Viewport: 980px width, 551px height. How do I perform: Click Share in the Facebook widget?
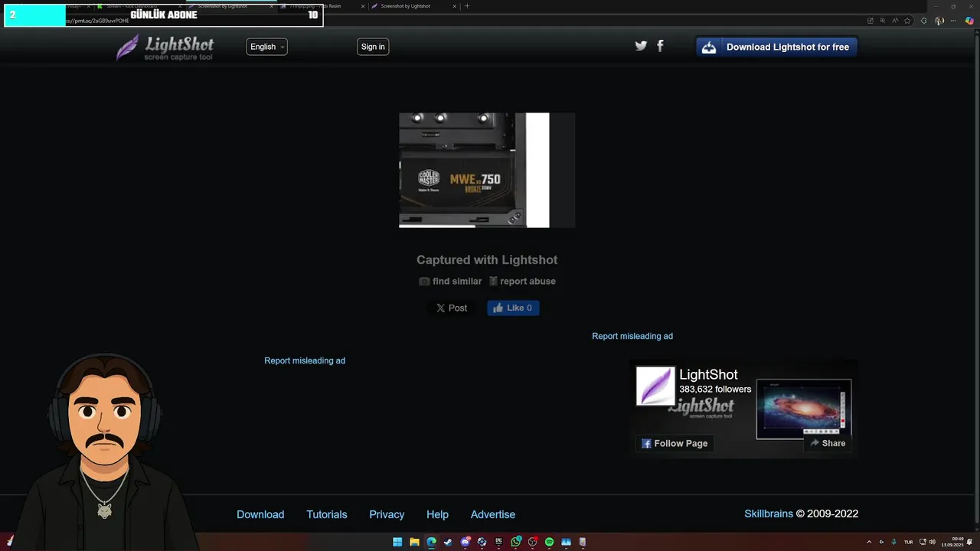(x=828, y=443)
